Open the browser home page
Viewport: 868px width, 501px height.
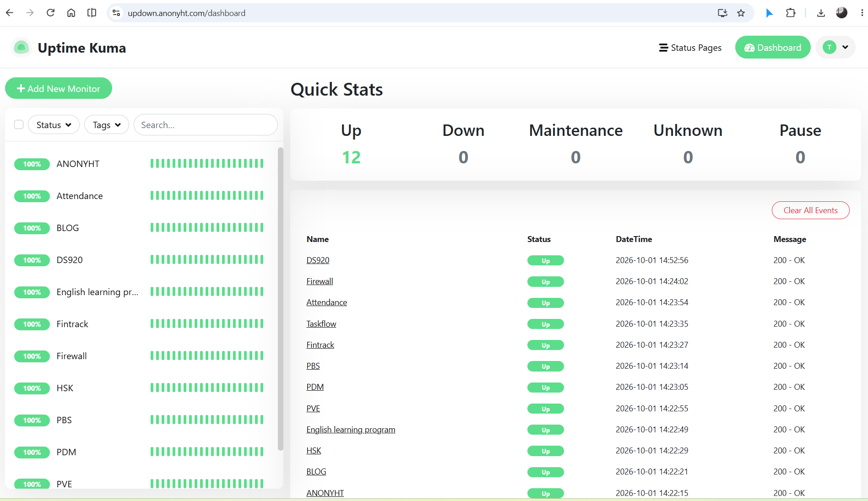click(x=71, y=13)
